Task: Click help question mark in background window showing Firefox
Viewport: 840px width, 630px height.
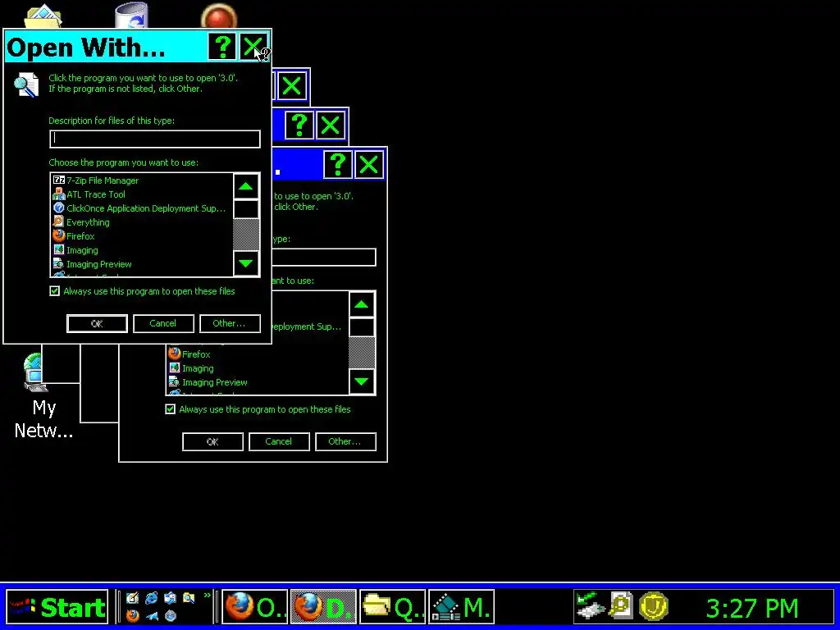Action: pos(337,164)
